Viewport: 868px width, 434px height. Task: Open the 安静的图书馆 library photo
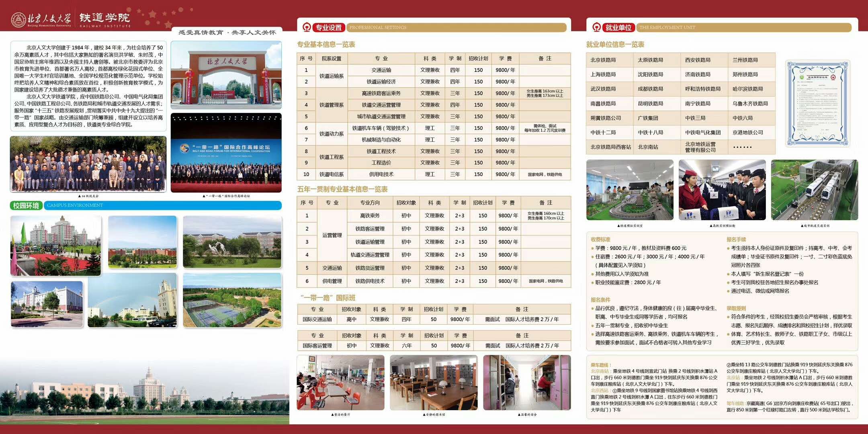(434, 383)
